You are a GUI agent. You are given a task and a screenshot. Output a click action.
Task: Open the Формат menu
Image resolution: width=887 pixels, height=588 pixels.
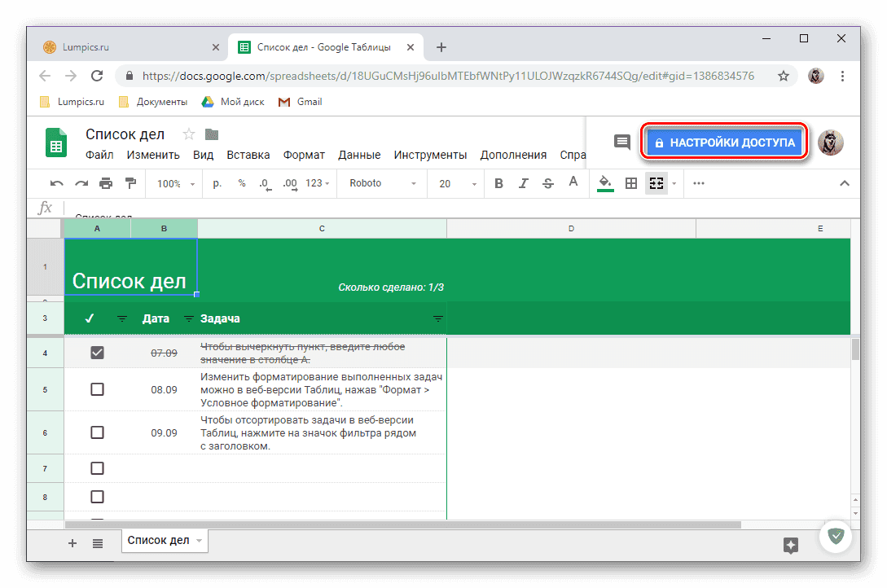(x=304, y=154)
